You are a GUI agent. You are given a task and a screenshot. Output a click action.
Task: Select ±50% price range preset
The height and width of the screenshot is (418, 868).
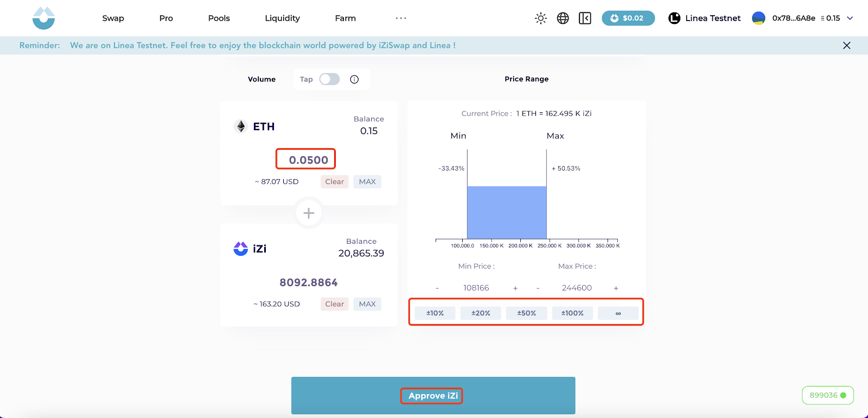[526, 313]
